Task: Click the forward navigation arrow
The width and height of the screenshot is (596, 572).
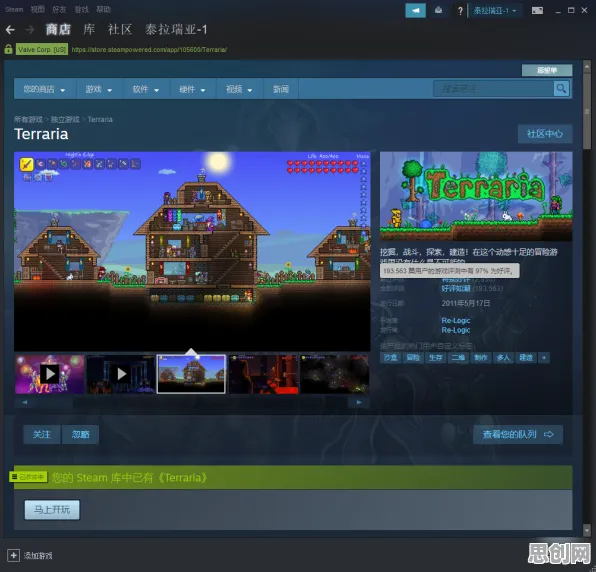Action: point(30,30)
